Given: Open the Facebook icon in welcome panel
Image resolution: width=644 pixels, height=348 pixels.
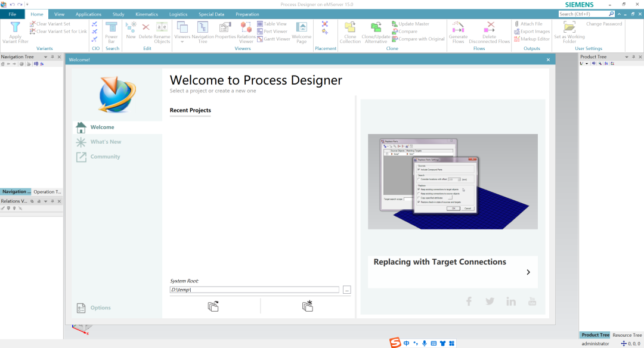Looking at the screenshot, I should point(469,301).
